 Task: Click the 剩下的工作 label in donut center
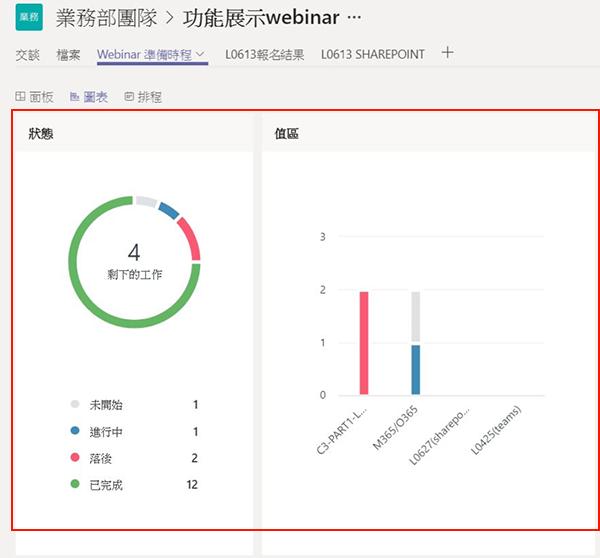pos(135,274)
